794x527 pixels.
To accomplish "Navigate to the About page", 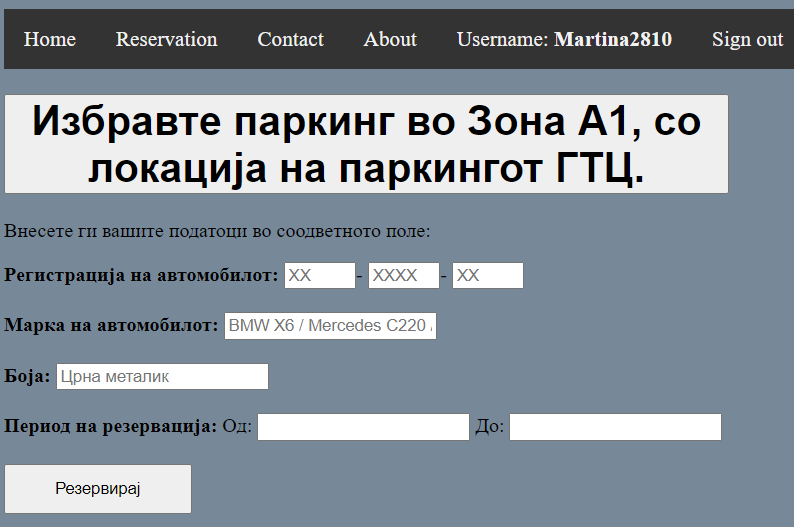I will (x=390, y=39).
